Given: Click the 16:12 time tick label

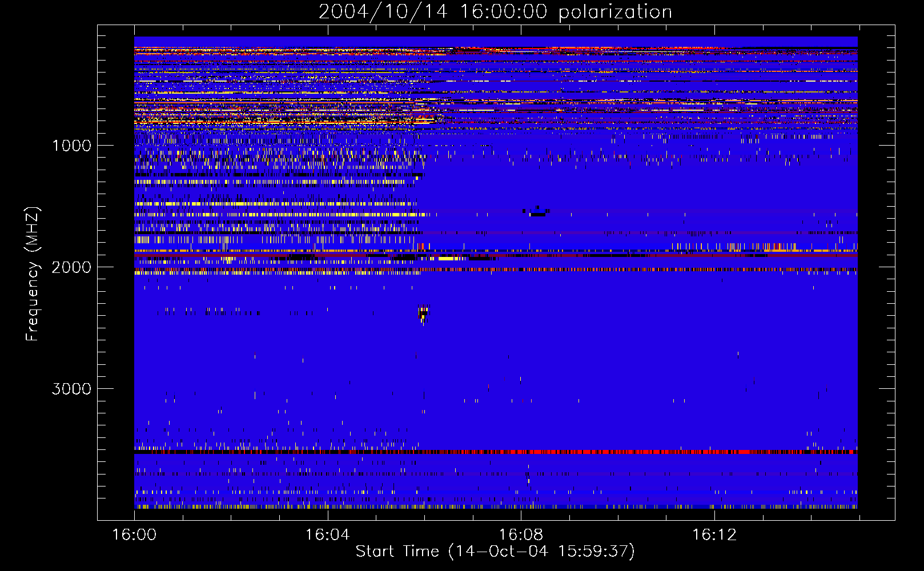Looking at the screenshot, I should coord(714,535).
